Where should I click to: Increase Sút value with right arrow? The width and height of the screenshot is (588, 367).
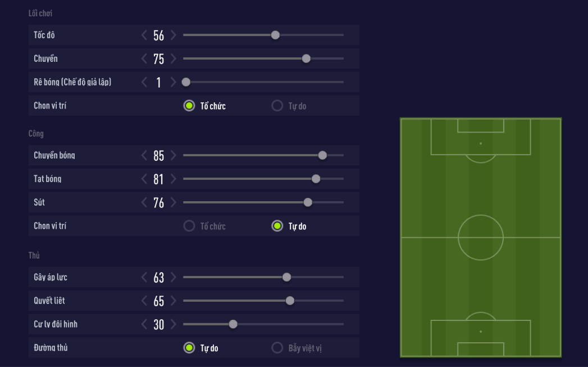[x=174, y=203]
